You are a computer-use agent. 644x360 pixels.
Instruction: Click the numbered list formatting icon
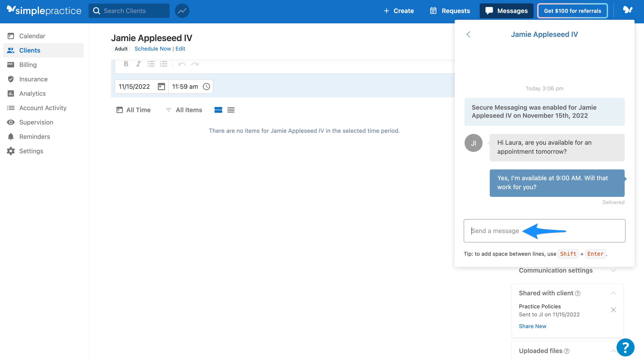(164, 64)
